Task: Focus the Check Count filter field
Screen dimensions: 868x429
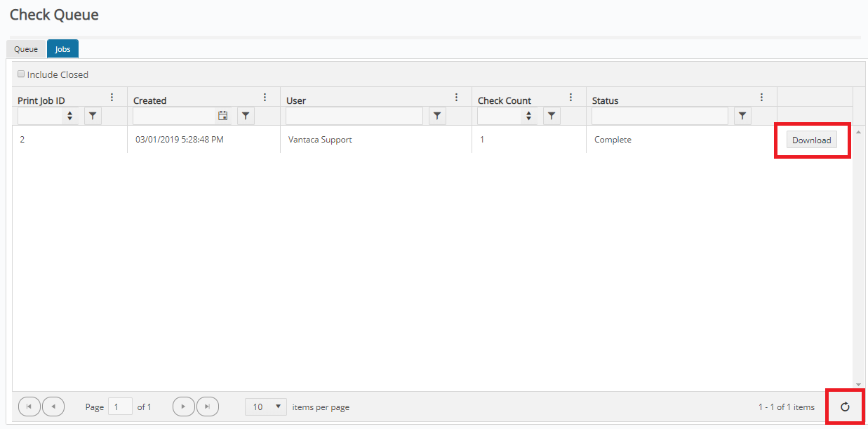Action: [x=500, y=116]
